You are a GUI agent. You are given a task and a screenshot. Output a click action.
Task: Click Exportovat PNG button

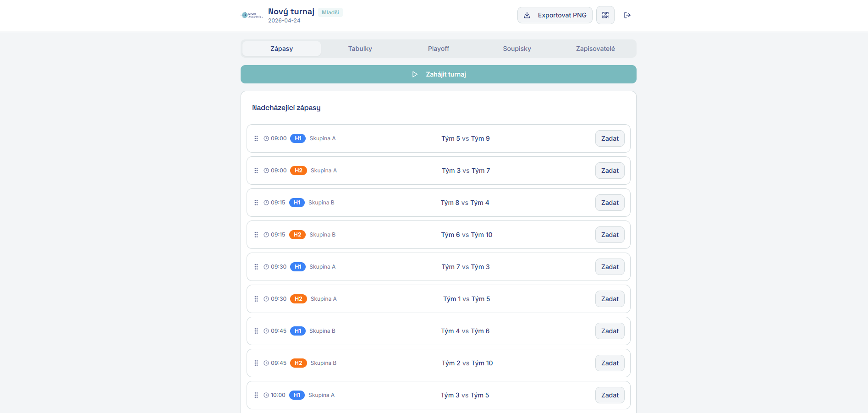click(555, 15)
